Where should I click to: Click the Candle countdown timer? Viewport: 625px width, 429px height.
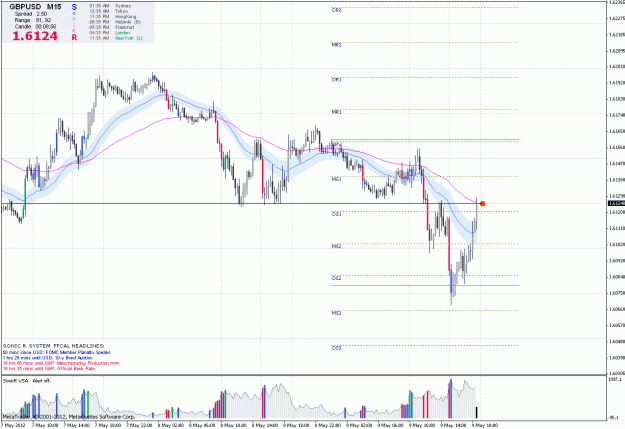point(35,27)
